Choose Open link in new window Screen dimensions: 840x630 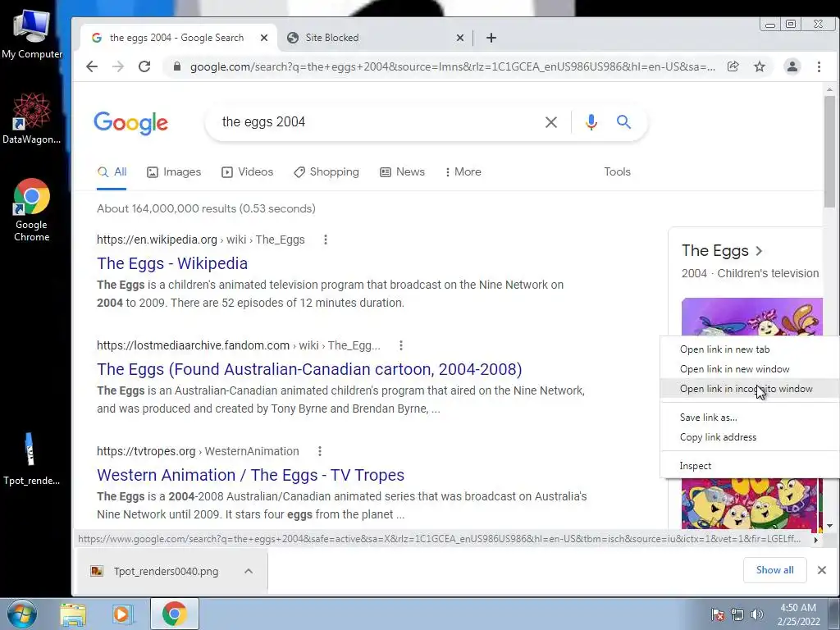(x=750, y=369)
